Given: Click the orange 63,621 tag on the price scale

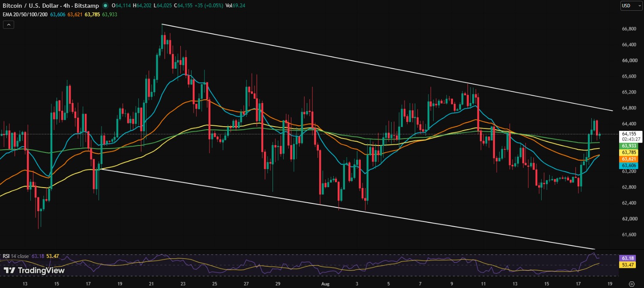Looking at the screenshot, I should coord(629,159).
